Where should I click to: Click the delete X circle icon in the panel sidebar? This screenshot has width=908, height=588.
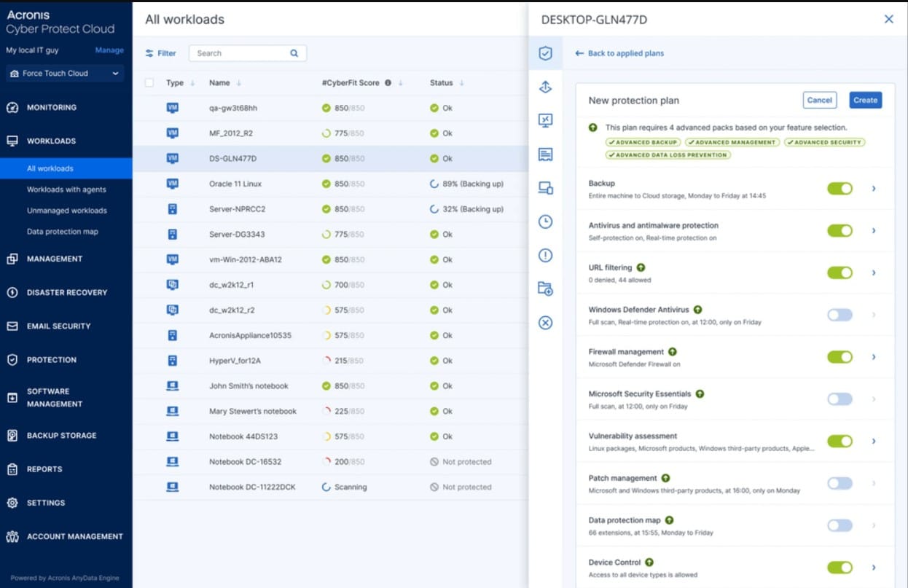coord(545,322)
